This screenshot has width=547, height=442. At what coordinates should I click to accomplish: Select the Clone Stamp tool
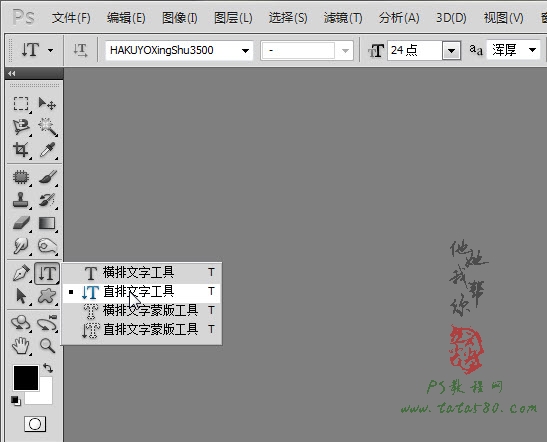21,200
